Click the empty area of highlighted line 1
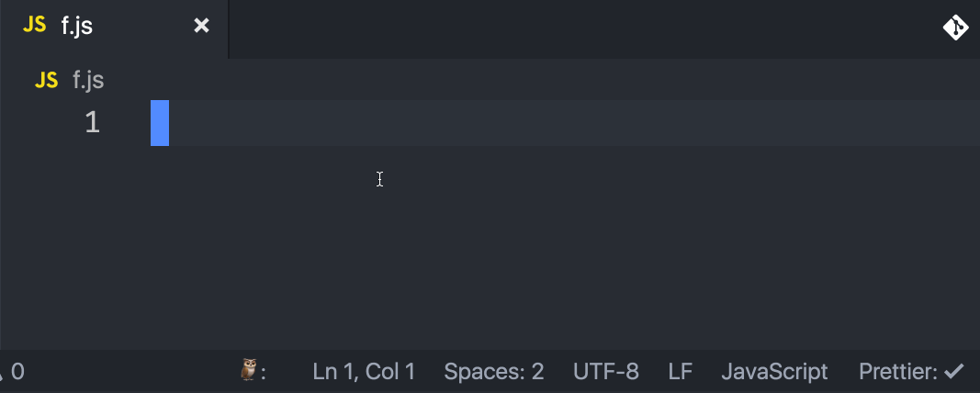 coord(574,123)
